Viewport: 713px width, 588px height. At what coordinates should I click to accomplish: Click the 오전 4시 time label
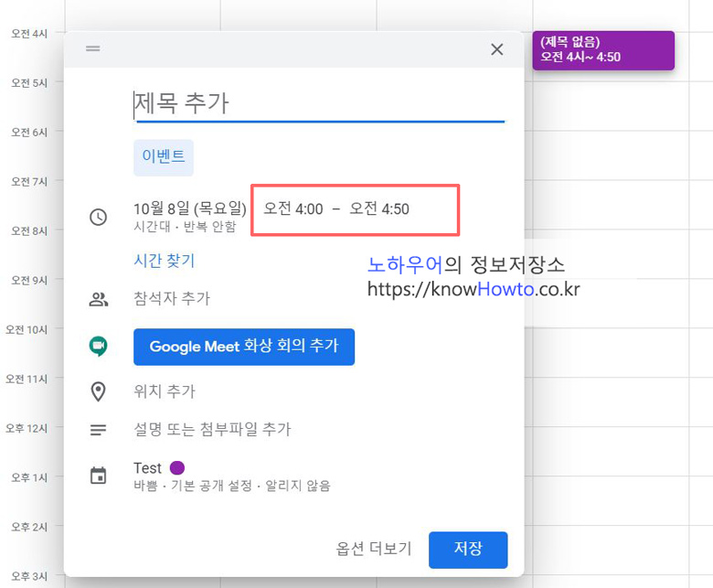tap(29, 34)
